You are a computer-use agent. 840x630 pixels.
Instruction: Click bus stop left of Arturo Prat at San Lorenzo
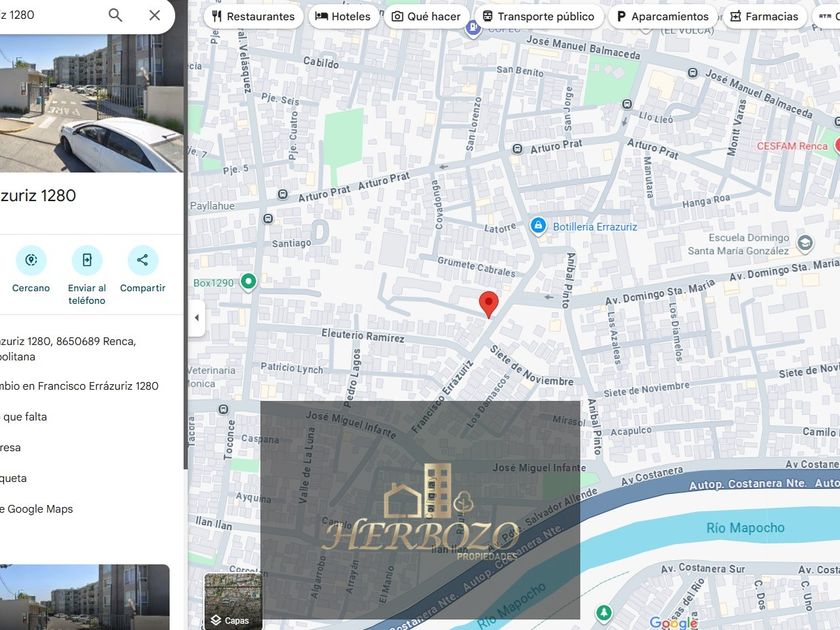[517, 149]
